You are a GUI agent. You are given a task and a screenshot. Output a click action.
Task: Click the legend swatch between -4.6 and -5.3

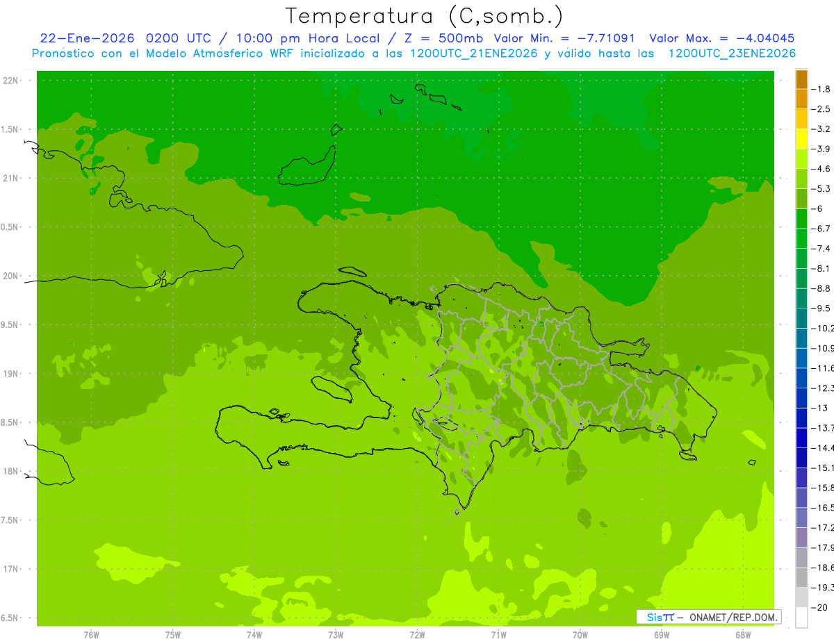801,179
